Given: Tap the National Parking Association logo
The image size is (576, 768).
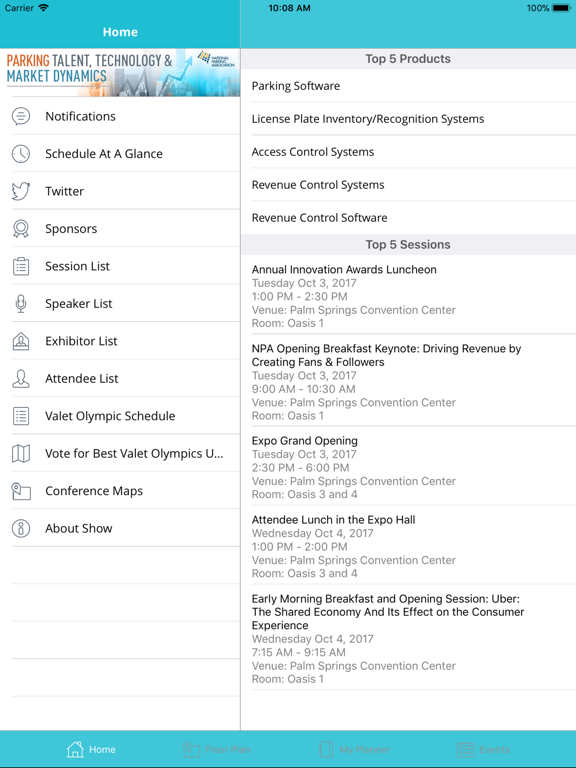Looking at the screenshot, I should point(217,59).
